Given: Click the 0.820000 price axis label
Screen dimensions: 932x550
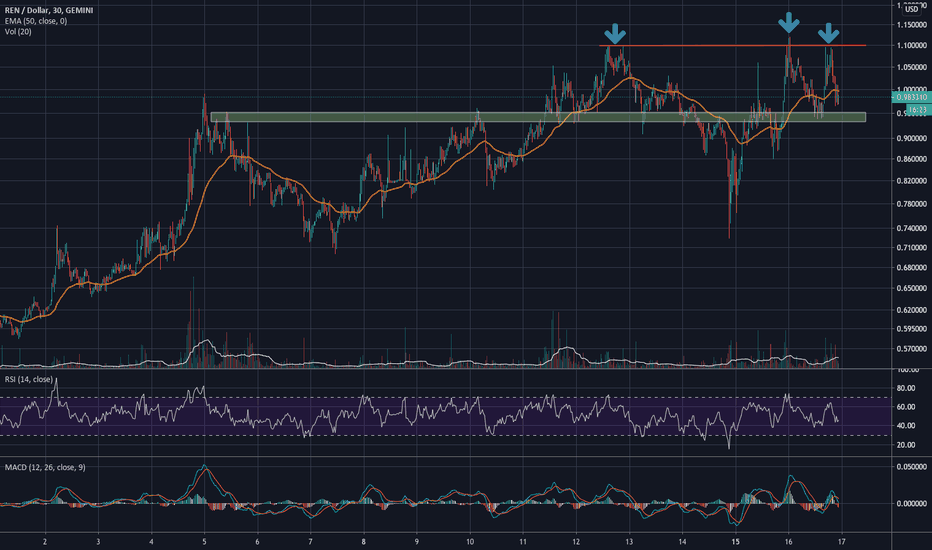Looking at the screenshot, I should pos(911,181).
